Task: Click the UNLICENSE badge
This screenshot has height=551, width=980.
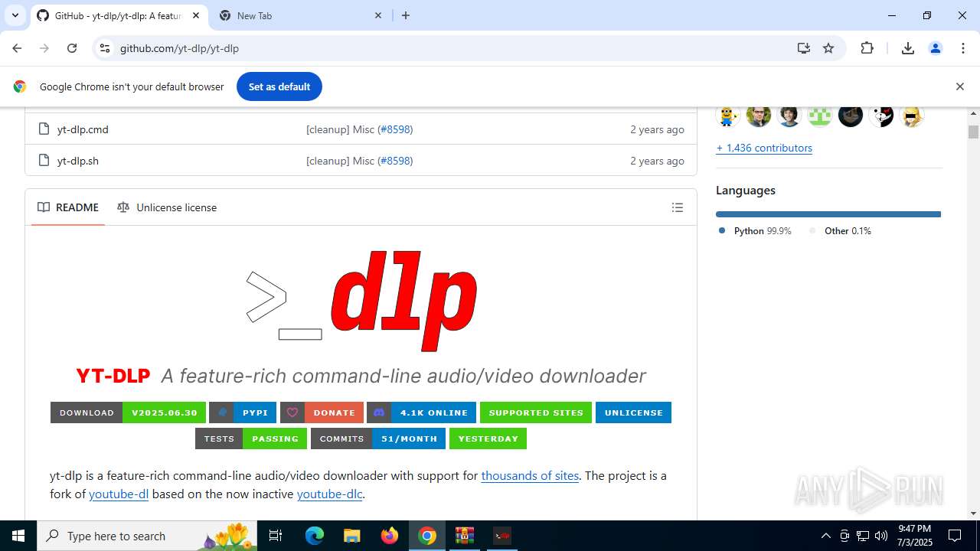Action: tap(633, 412)
